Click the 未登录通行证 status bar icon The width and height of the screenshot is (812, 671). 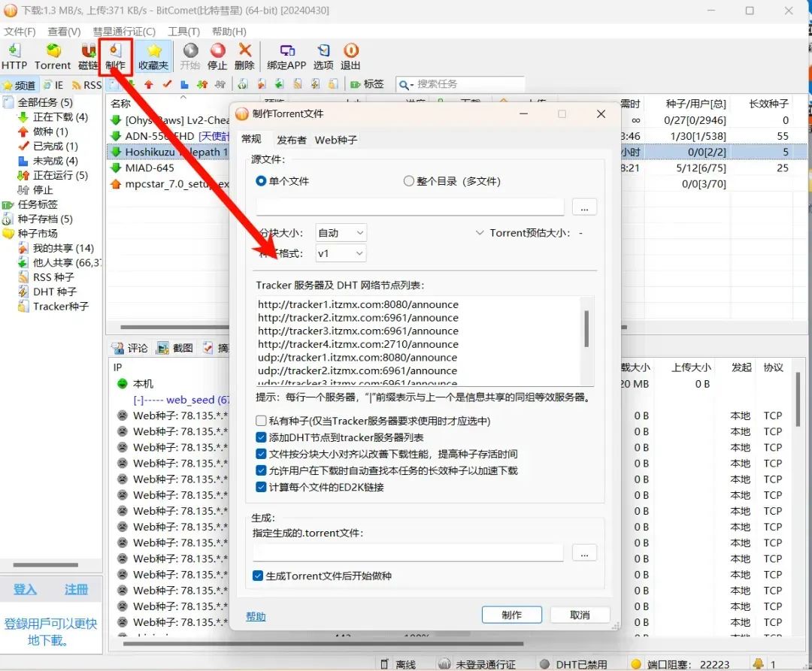444,663
